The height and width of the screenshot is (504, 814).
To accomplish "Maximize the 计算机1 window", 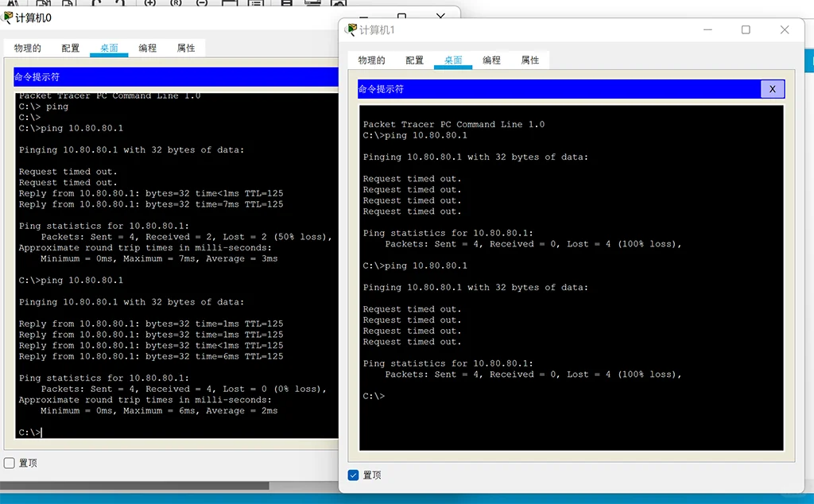I will [746, 29].
